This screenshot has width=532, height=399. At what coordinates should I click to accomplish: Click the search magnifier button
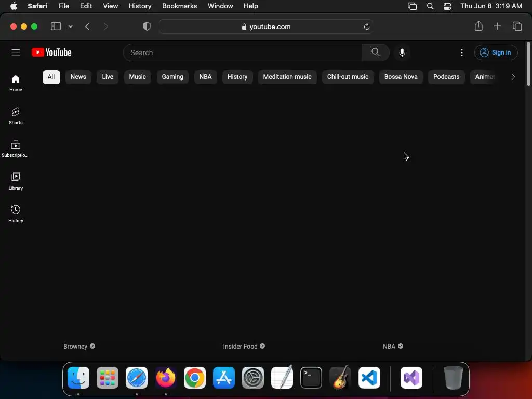point(375,52)
